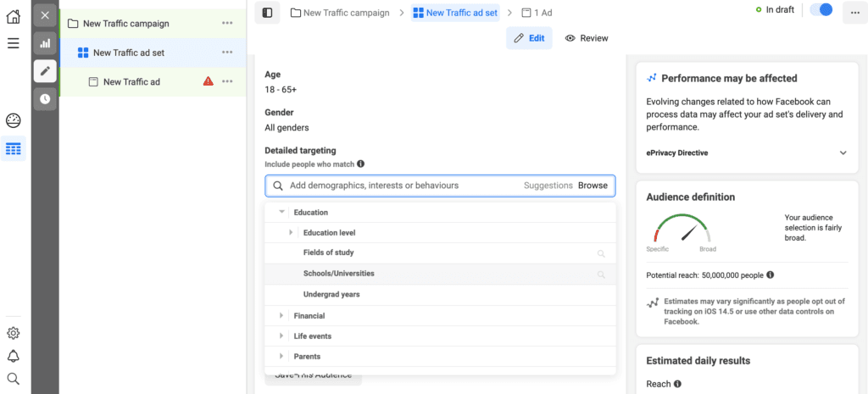
Task: Collapse the Education category
Action: 281,212
